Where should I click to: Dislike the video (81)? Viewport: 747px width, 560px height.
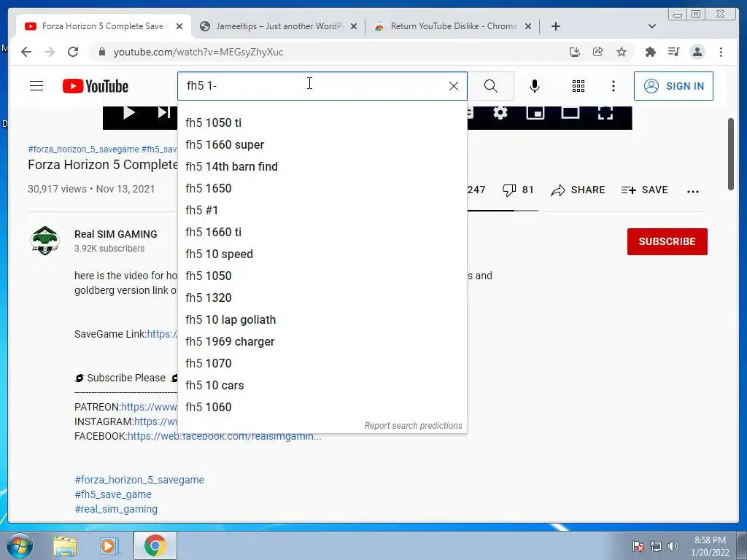pos(518,190)
